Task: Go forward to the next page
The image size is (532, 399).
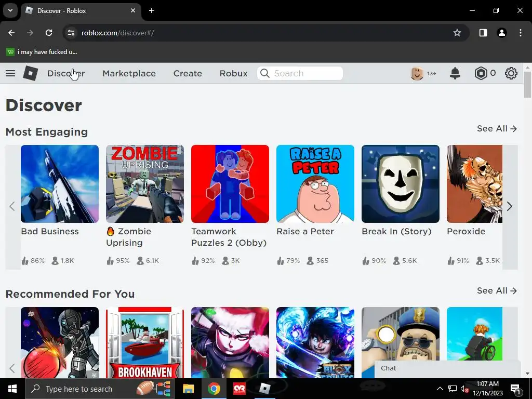Action: click(x=30, y=33)
